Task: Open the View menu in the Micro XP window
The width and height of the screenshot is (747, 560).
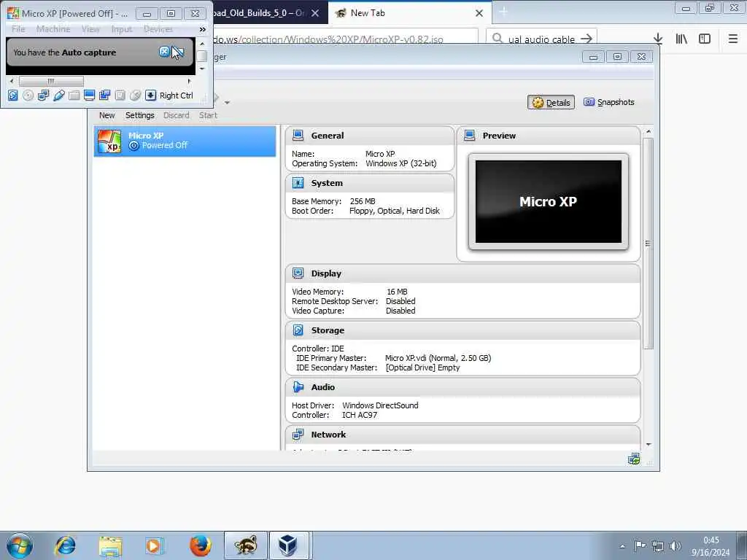Action: (90, 29)
